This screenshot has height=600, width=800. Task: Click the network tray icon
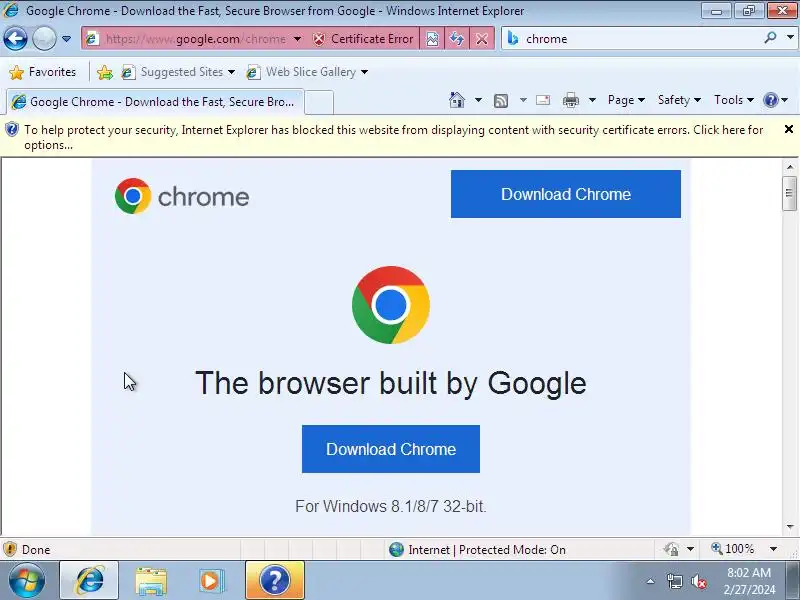tap(674, 581)
